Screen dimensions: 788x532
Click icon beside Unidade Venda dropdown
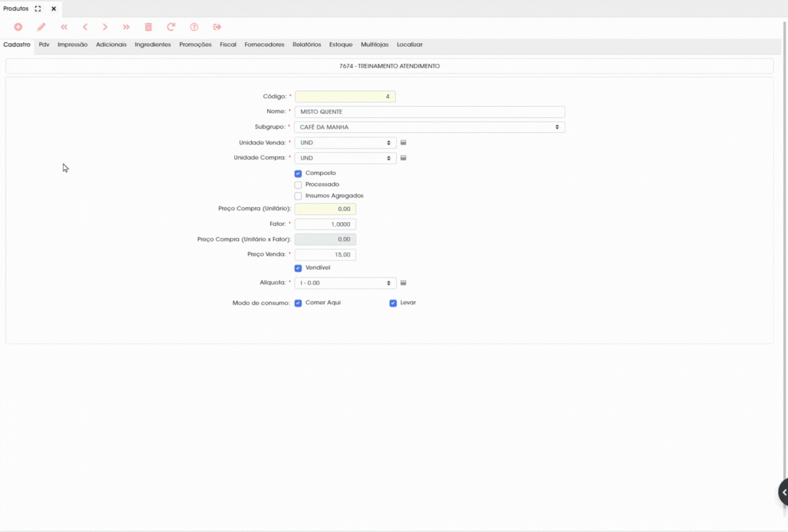click(403, 143)
